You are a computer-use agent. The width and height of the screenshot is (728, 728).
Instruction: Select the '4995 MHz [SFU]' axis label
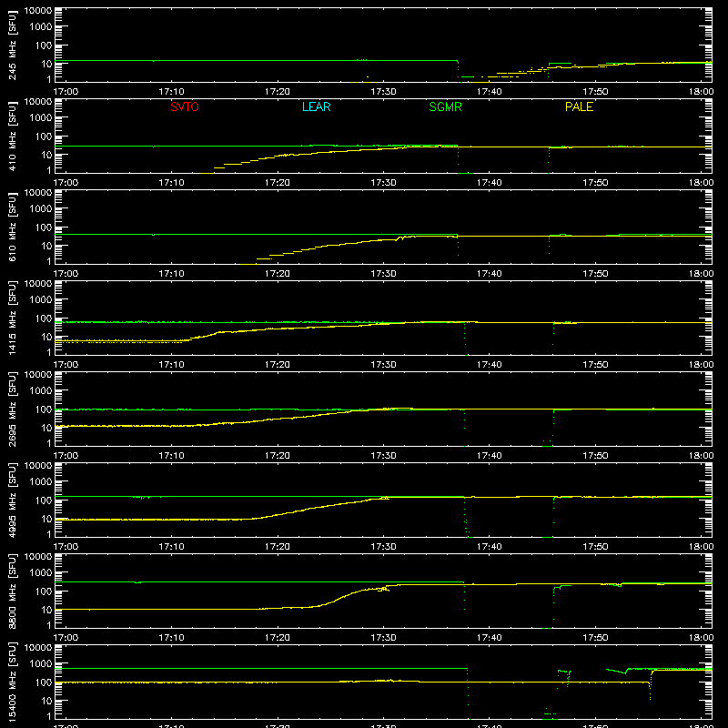12,500
